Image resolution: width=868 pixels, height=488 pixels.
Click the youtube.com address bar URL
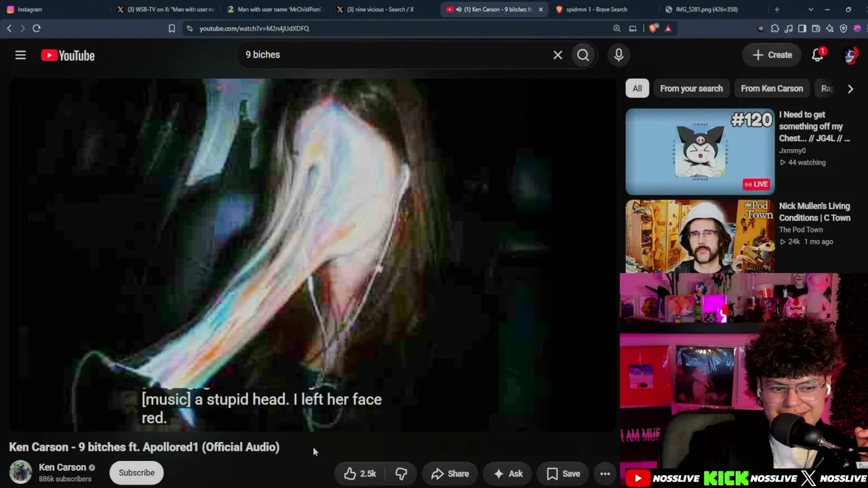[254, 28]
